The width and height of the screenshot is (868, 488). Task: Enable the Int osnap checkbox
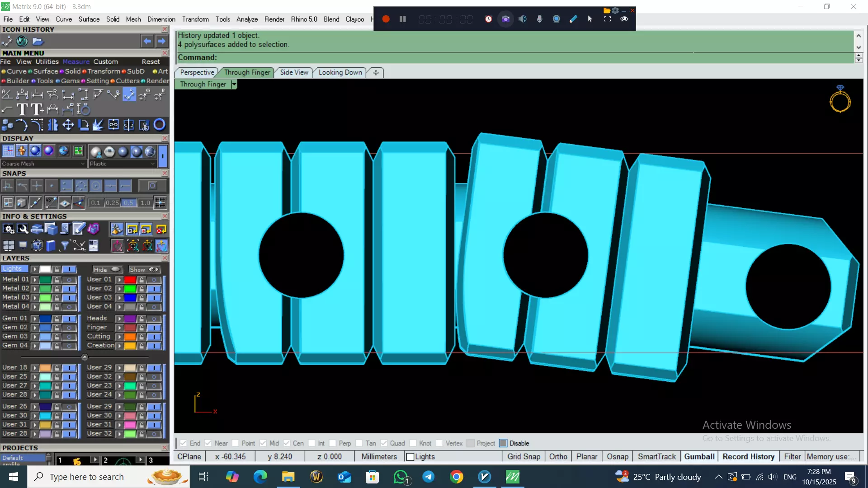[311, 443]
